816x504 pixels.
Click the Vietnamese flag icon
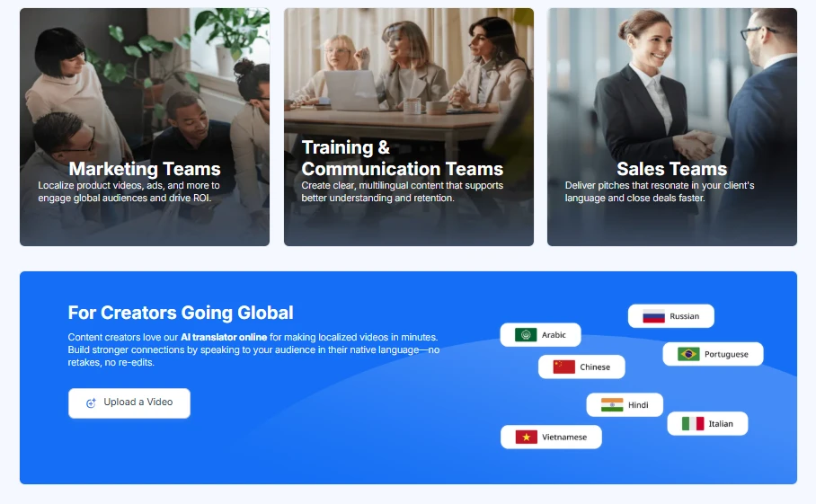pyautogui.click(x=526, y=438)
